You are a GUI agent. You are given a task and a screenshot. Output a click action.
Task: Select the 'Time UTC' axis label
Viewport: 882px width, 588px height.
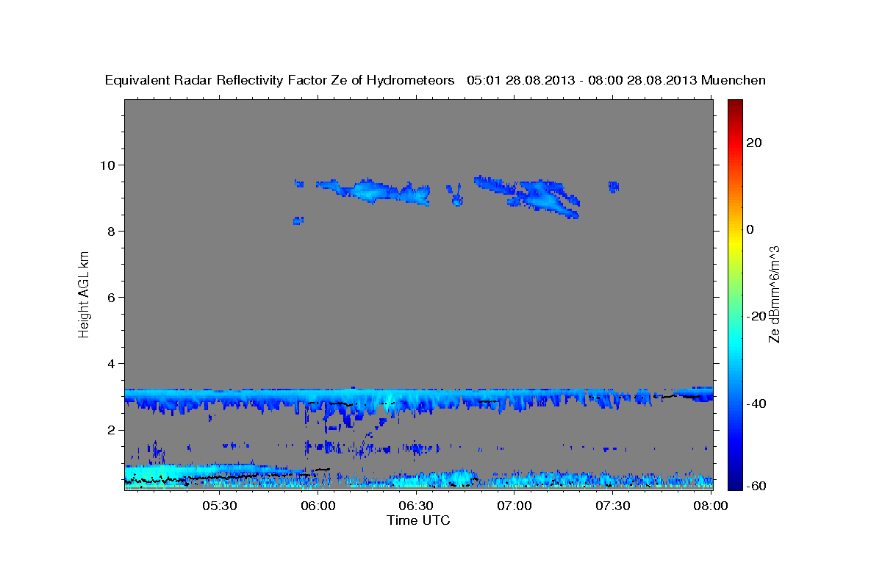point(418,520)
